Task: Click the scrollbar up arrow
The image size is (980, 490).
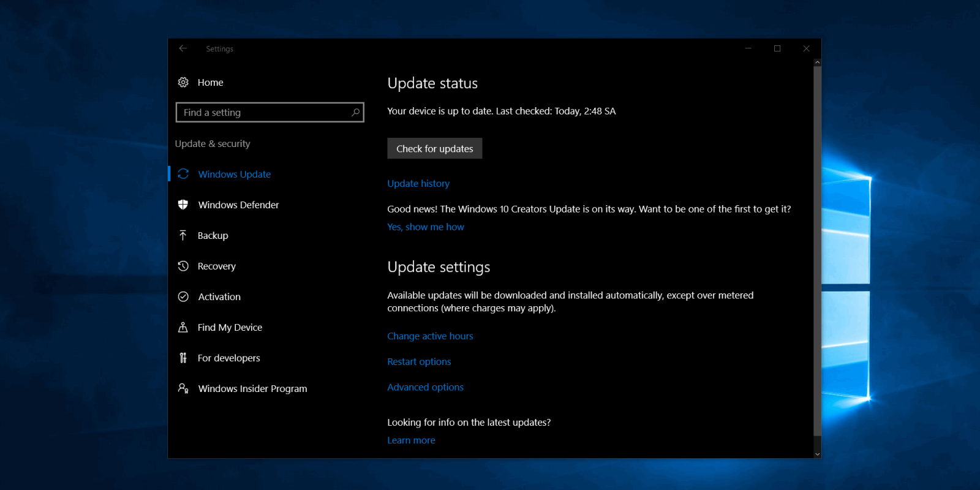Action: click(x=817, y=62)
